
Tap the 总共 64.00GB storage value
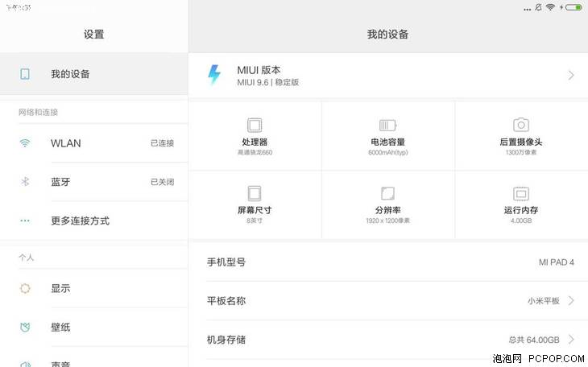(534, 340)
